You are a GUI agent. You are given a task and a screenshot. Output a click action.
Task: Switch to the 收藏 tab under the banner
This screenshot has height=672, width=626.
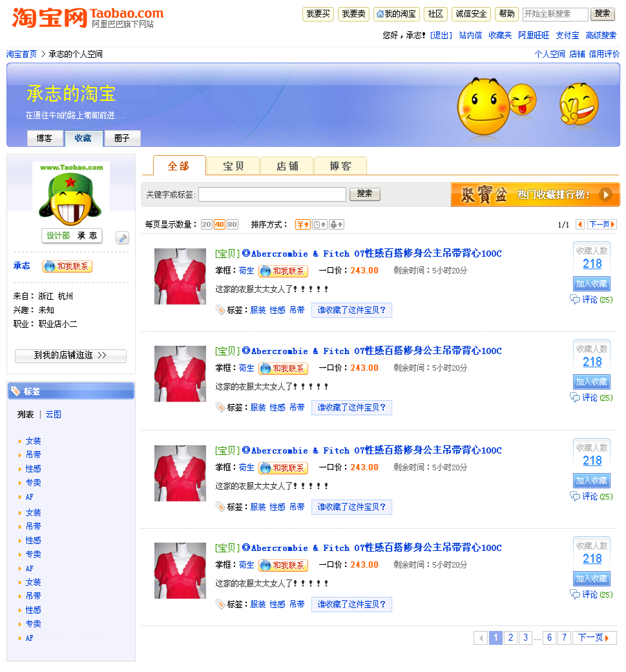[83, 138]
